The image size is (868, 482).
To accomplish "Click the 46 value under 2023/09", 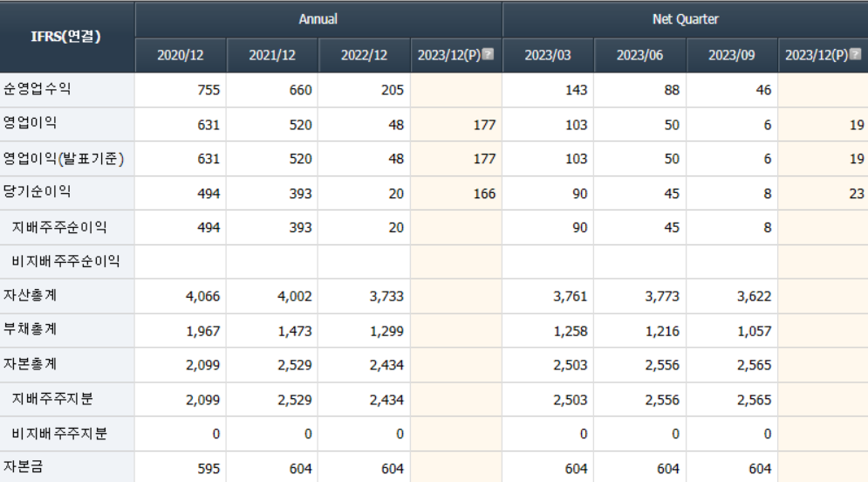I will [x=764, y=90].
